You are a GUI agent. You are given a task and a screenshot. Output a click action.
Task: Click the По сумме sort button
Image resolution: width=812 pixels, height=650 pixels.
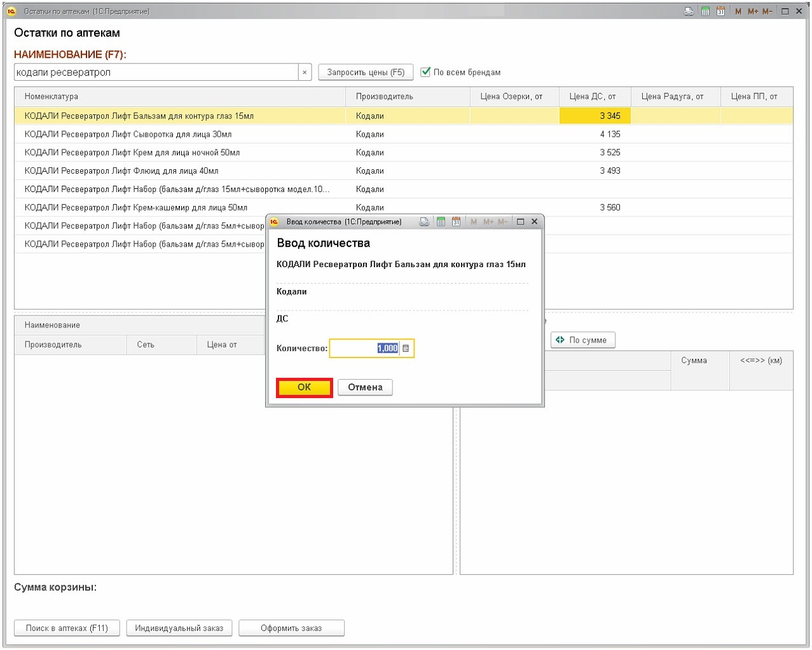[582, 340]
